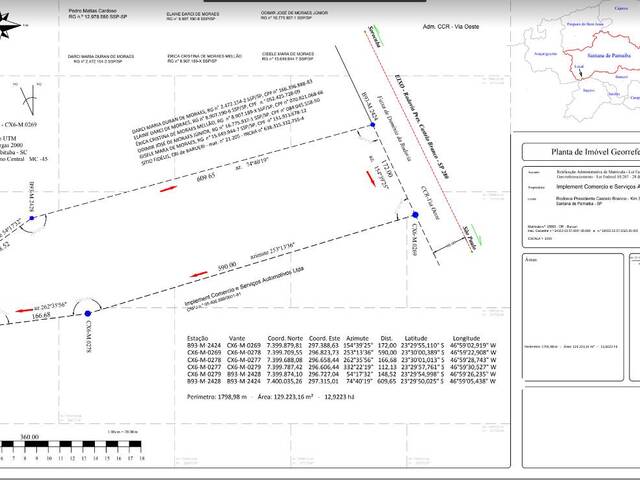The image size is (640, 480).
Task: Click the 'Áreas' box heading
Action: tap(531, 259)
